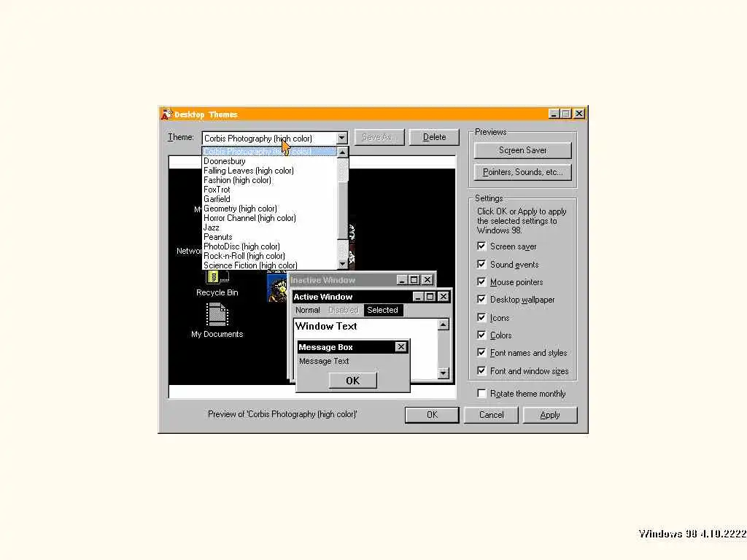The width and height of the screenshot is (747, 560).
Task: Select highlighted Corbis Photography list entry
Action: [269, 152]
